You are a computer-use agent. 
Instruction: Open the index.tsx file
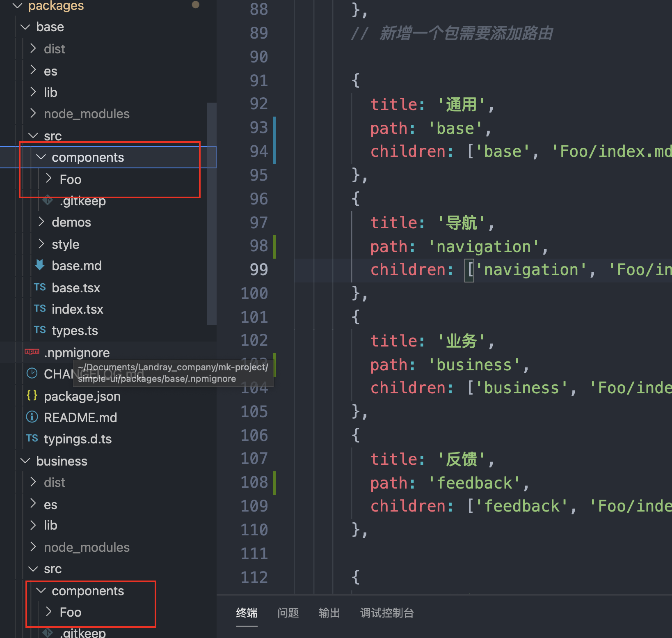(78, 309)
